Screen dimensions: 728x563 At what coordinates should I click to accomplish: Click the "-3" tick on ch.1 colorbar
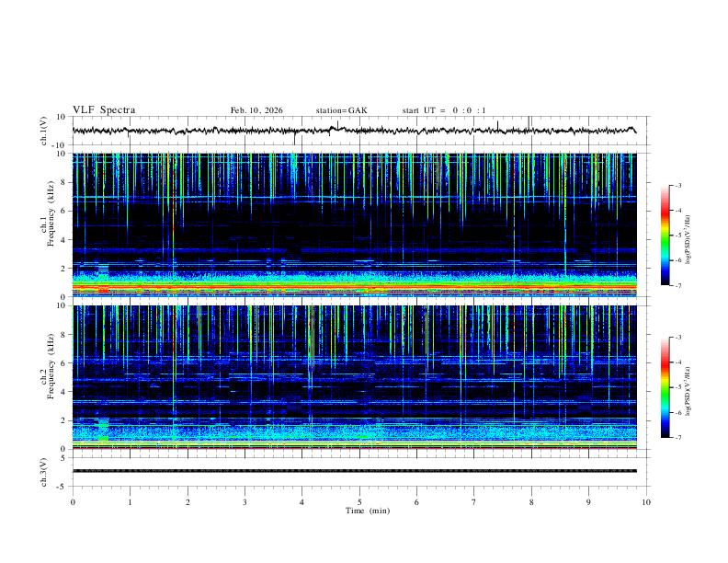(x=677, y=185)
